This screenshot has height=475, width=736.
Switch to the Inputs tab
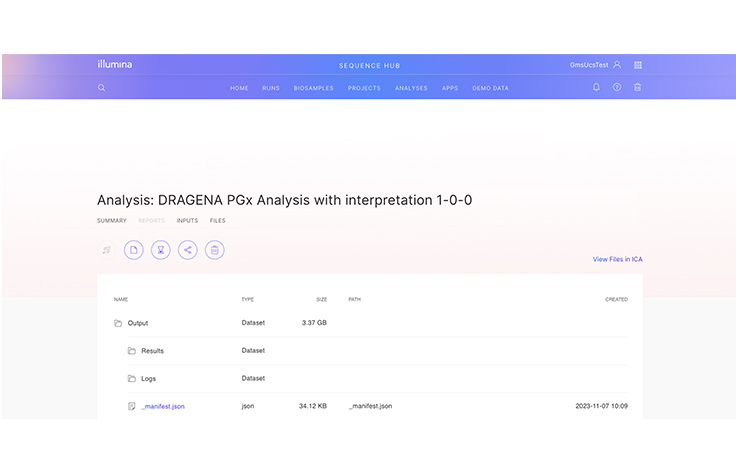[187, 220]
